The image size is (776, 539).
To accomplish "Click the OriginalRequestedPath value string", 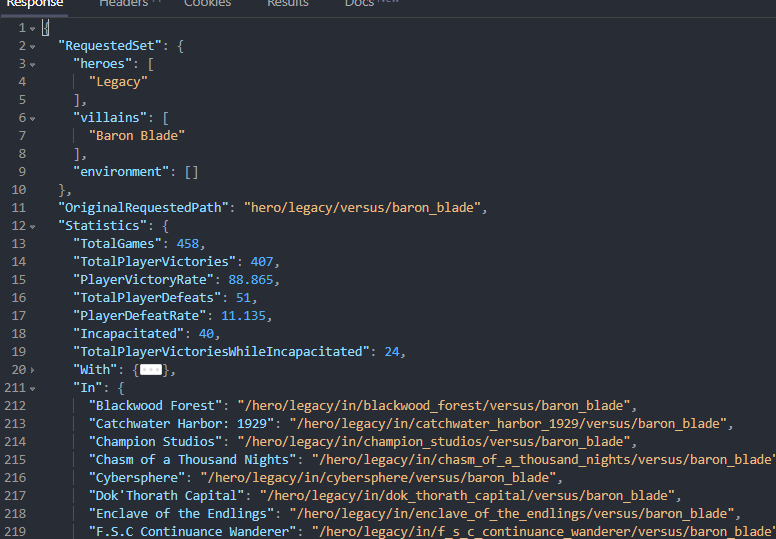I will point(362,207).
